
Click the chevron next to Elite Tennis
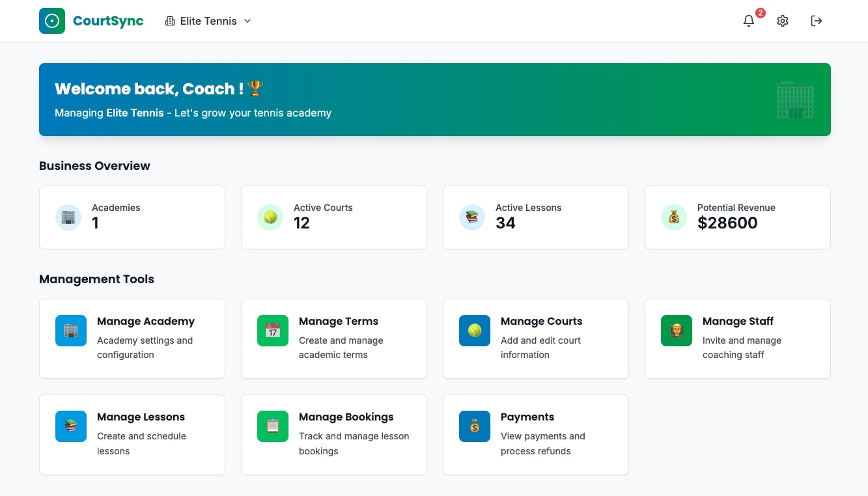pos(247,21)
